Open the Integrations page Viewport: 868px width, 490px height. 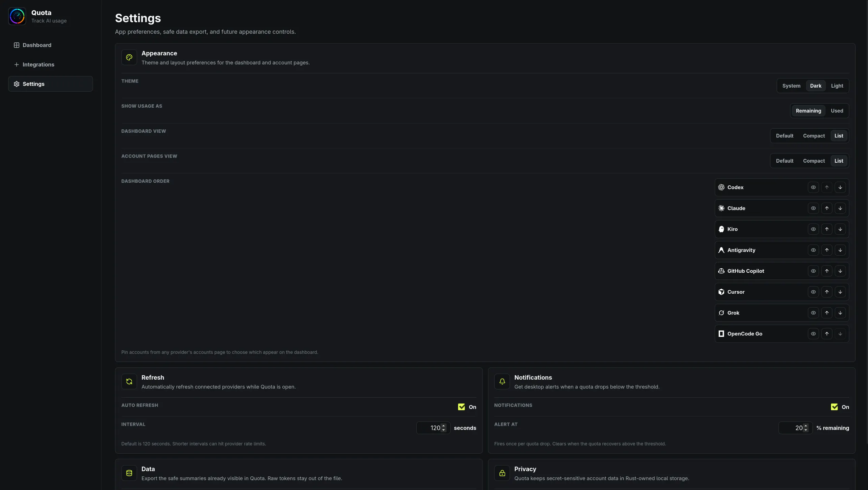click(50, 65)
